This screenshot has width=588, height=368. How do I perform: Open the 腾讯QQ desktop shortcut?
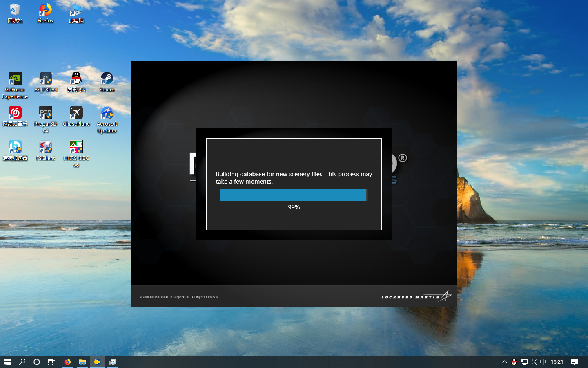76,82
